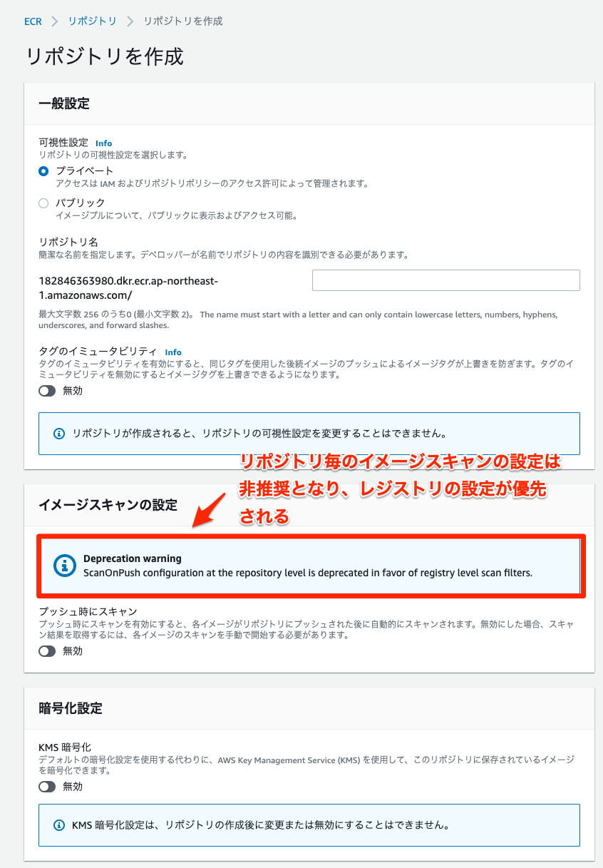Open Info link beside タグのイミュータビリティ
Screen dimensions: 603x868
pyautogui.click(x=173, y=352)
